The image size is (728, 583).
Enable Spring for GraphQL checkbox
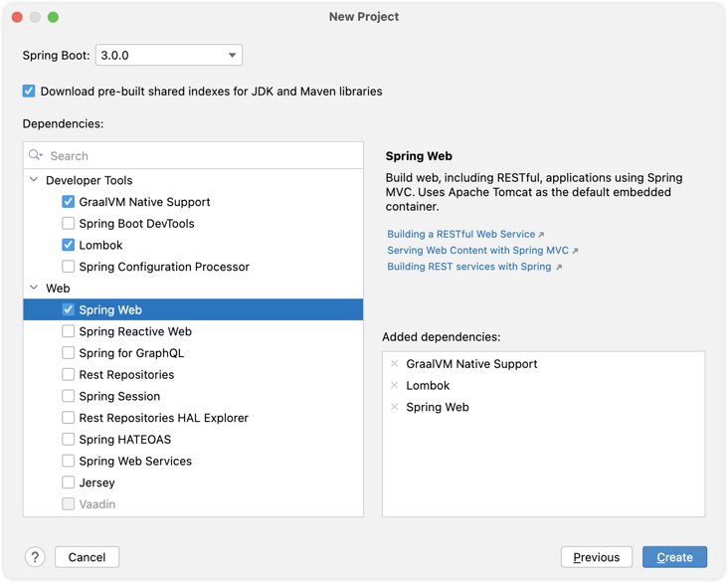tap(69, 353)
